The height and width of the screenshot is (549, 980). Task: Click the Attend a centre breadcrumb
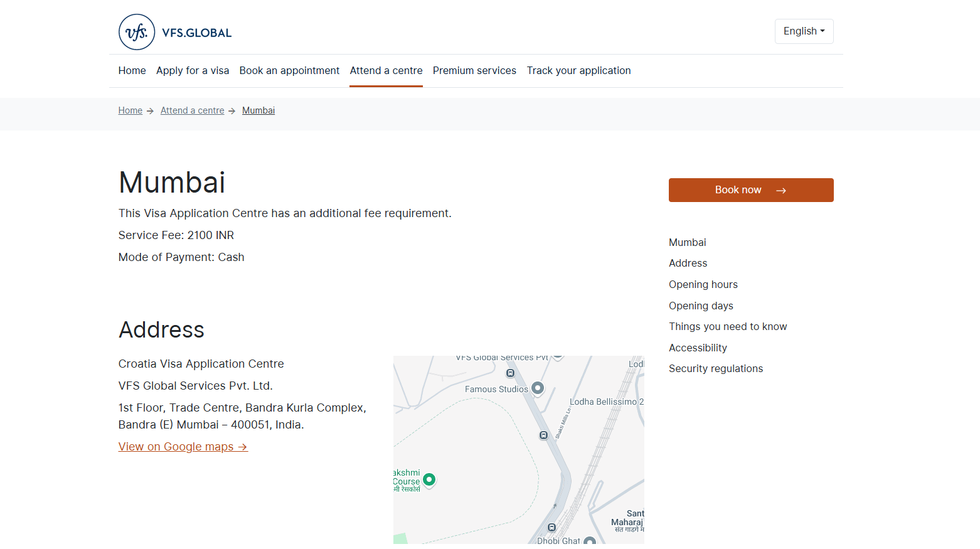(192, 110)
